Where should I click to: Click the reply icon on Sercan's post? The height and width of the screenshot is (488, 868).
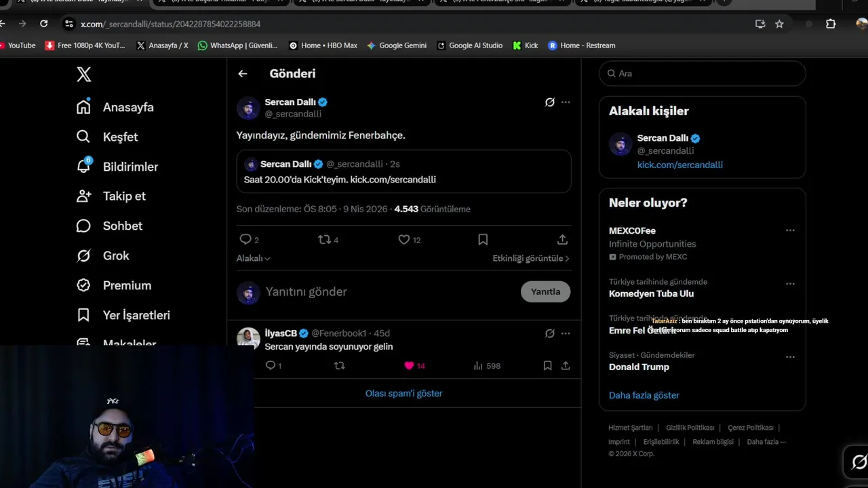(245, 239)
